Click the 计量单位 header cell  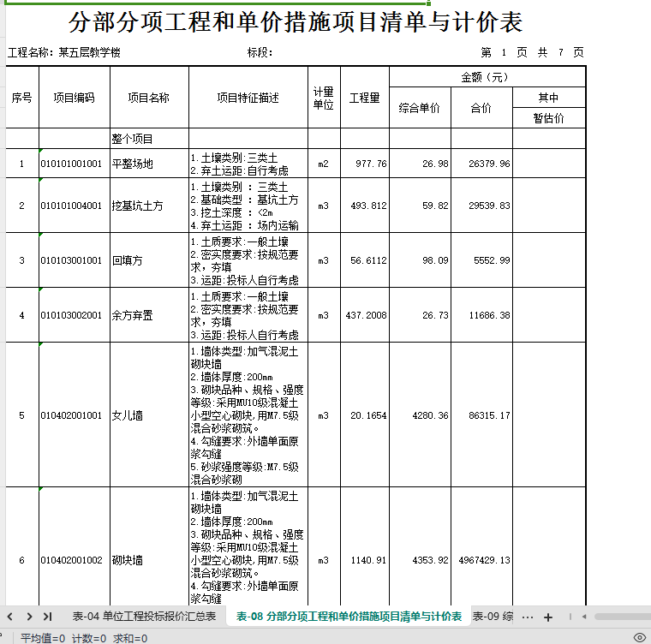(x=324, y=97)
